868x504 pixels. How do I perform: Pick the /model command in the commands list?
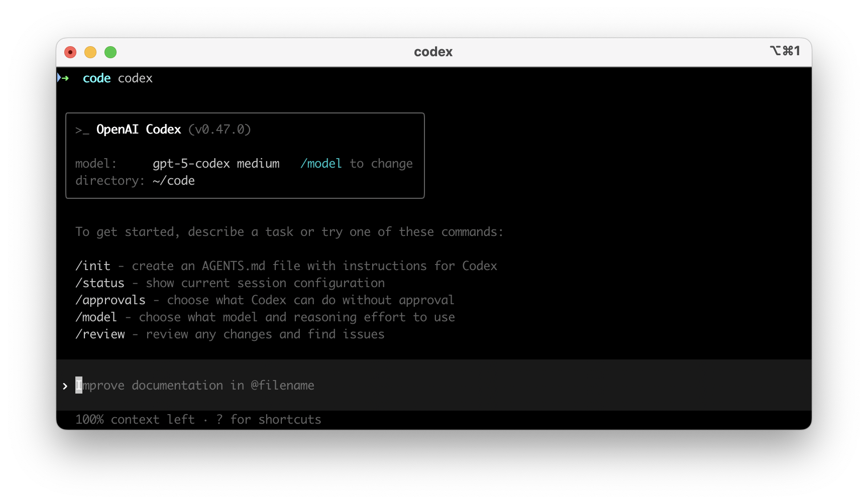point(96,317)
